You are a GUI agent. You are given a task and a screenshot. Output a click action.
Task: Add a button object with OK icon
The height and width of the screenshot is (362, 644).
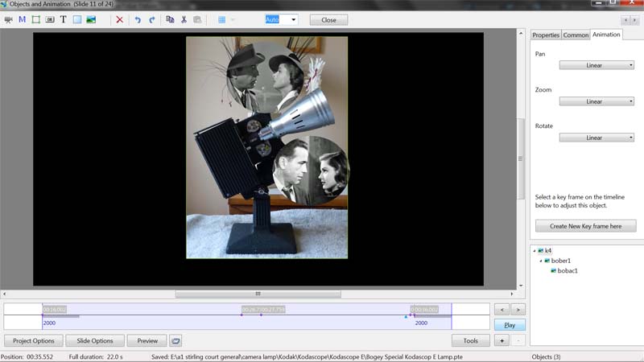pyautogui.click(x=50, y=19)
